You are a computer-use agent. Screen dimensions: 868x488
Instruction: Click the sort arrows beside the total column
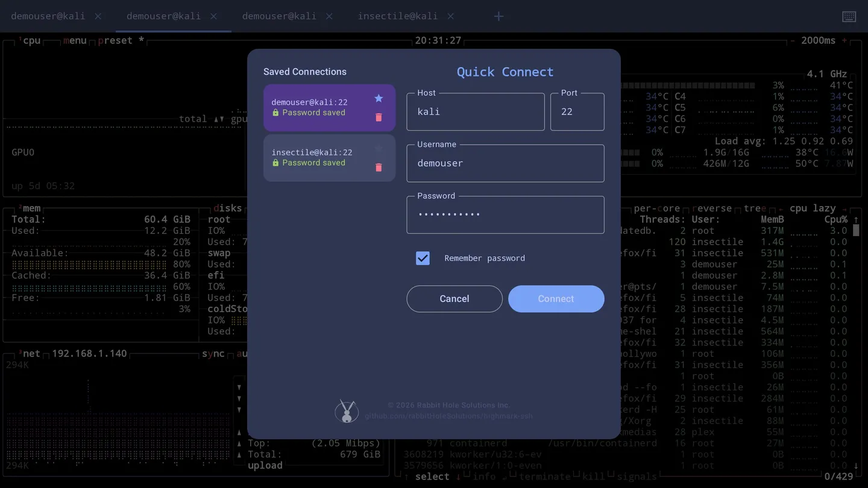click(x=218, y=119)
